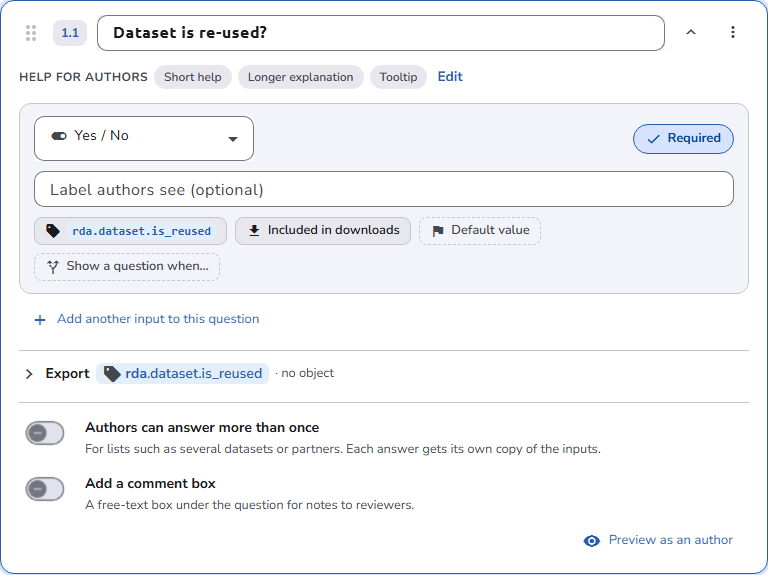Toggle the Included in downloads chip
This screenshot has width=768, height=575.
click(323, 231)
